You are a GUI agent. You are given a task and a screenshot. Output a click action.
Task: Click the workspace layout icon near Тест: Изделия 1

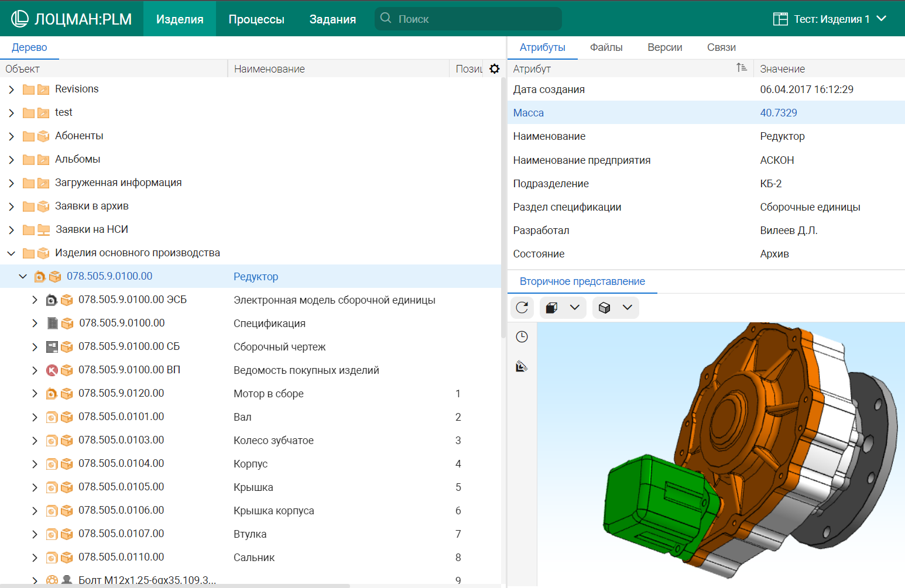click(780, 19)
